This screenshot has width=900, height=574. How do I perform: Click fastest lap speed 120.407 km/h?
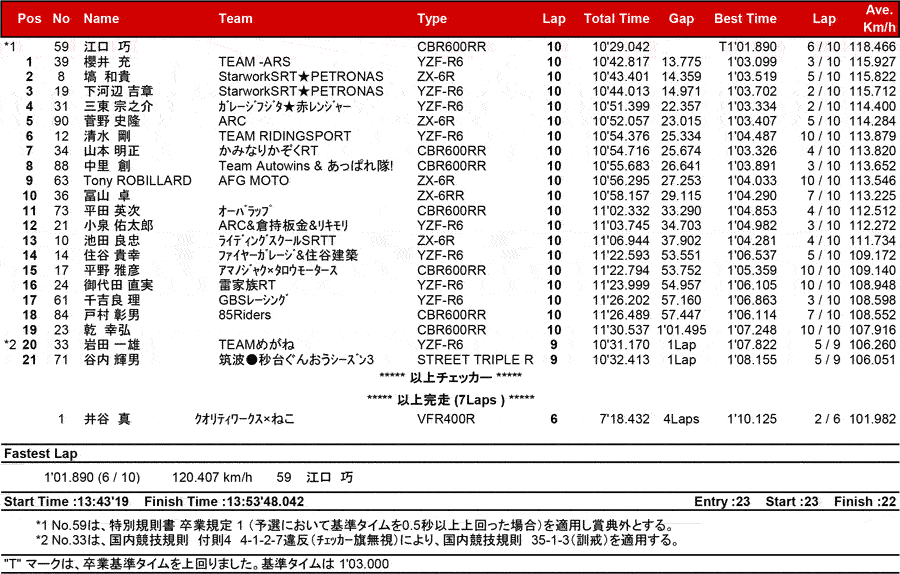[x=212, y=478]
